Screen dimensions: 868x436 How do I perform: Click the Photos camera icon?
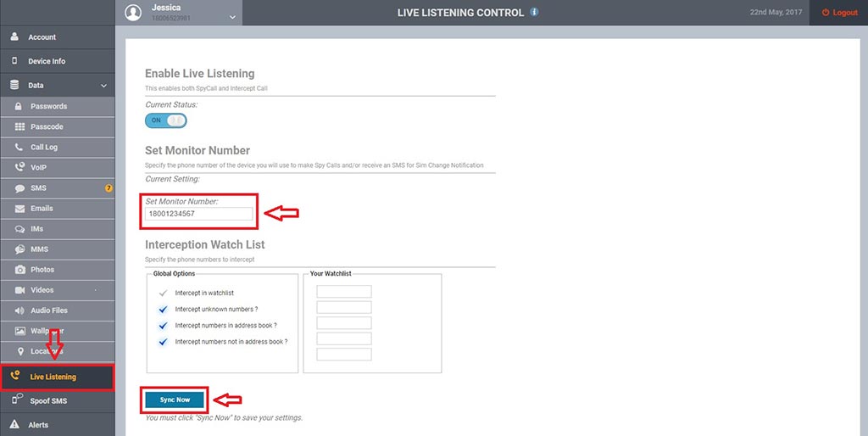pos(20,270)
